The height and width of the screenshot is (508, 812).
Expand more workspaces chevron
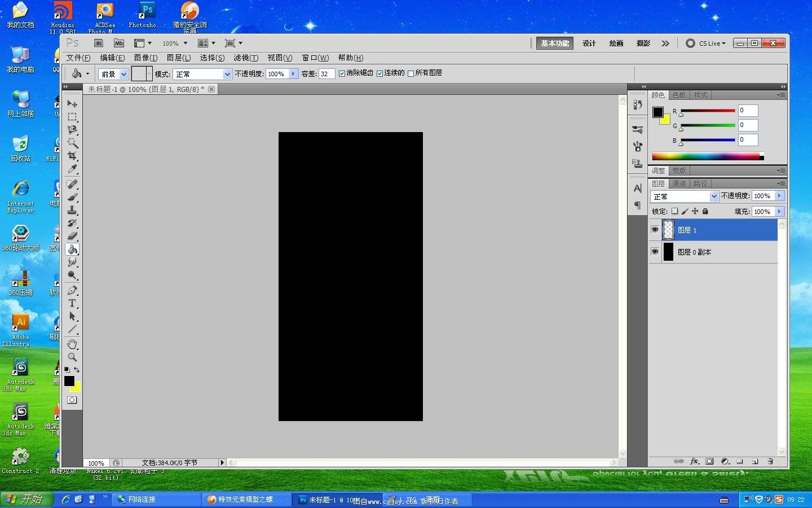tap(665, 43)
